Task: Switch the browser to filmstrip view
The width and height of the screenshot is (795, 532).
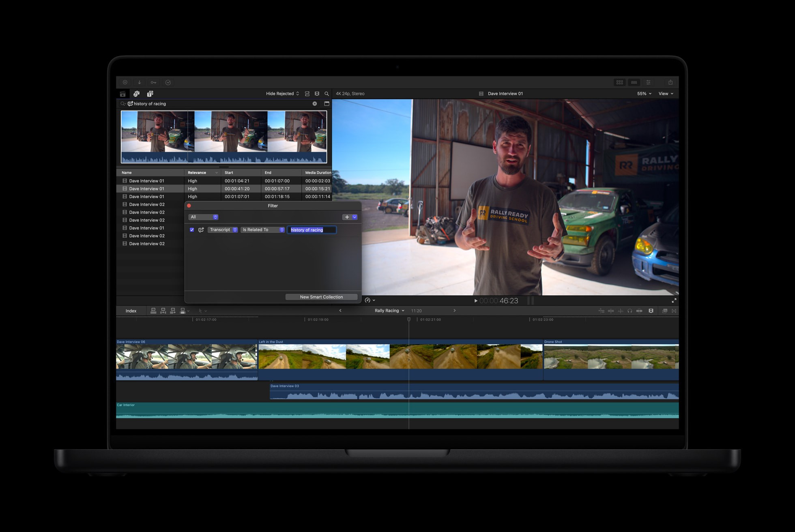Action: [x=317, y=94]
